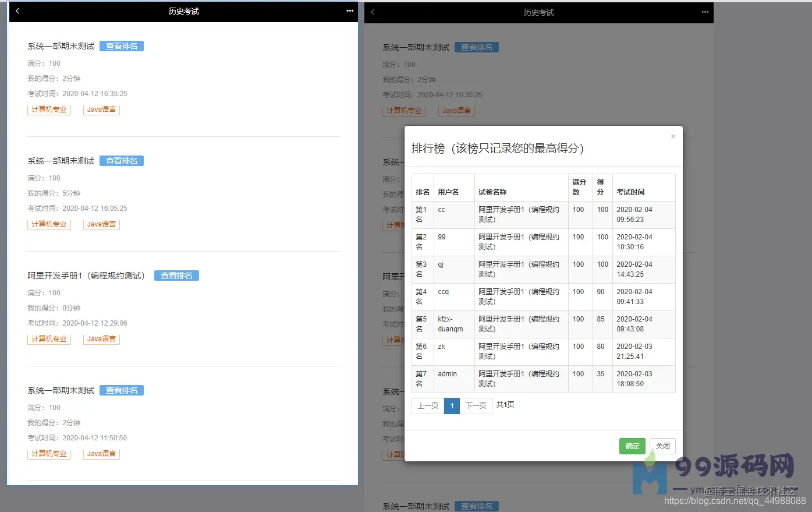Click 计算机专业 tag under 16:35:25 exam

[49, 110]
